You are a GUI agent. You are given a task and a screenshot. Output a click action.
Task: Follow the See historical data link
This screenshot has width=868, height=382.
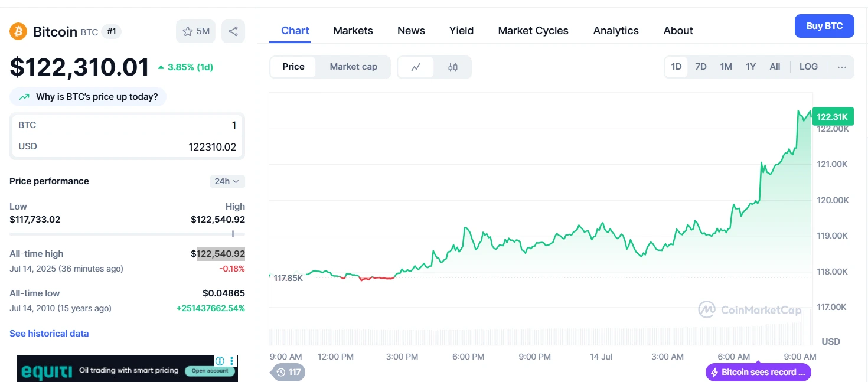coord(49,334)
